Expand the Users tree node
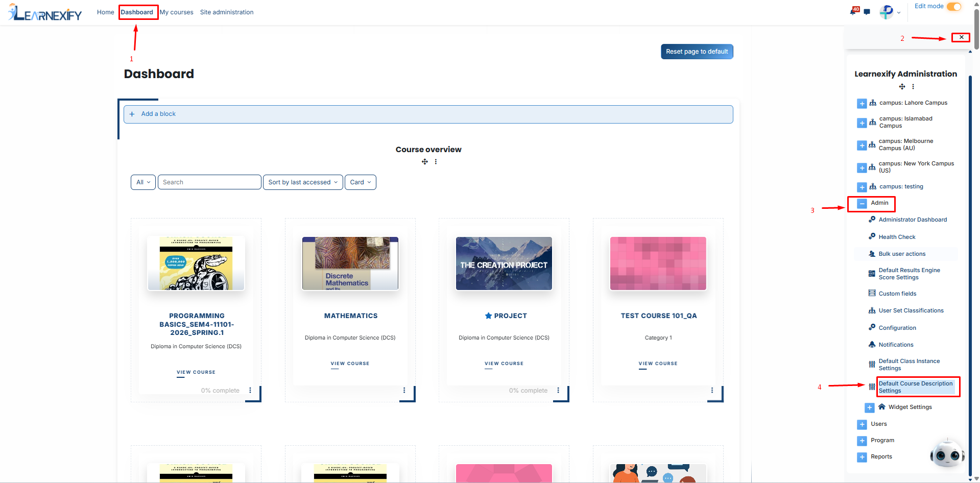This screenshot has height=483, width=980. point(862,424)
